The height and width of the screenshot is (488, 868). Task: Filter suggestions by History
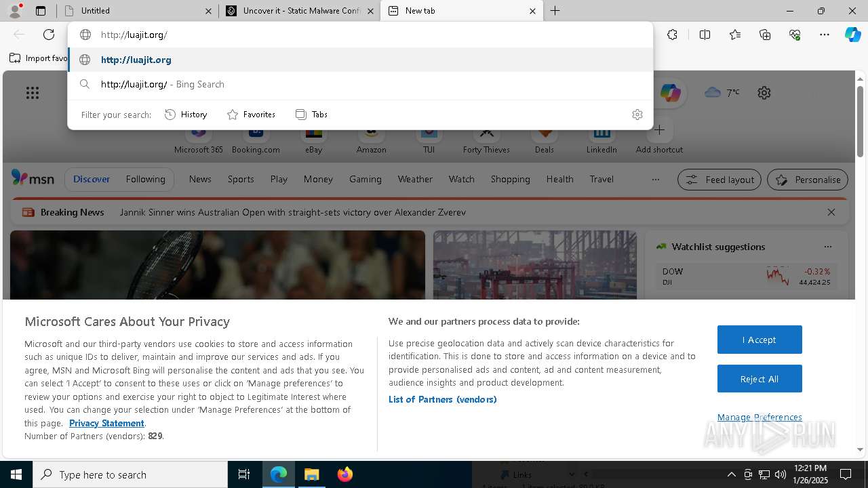(x=186, y=115)
